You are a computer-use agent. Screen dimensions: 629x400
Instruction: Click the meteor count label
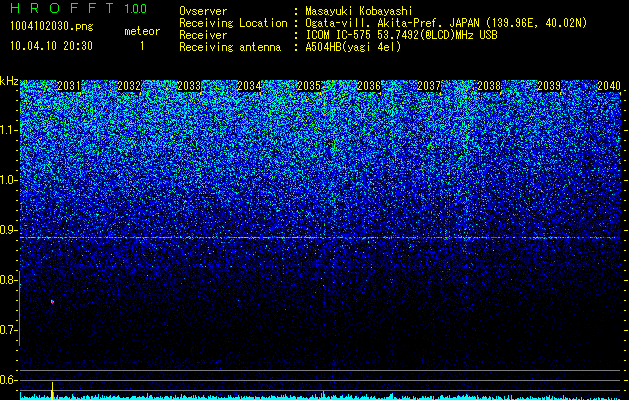(142, 31)
